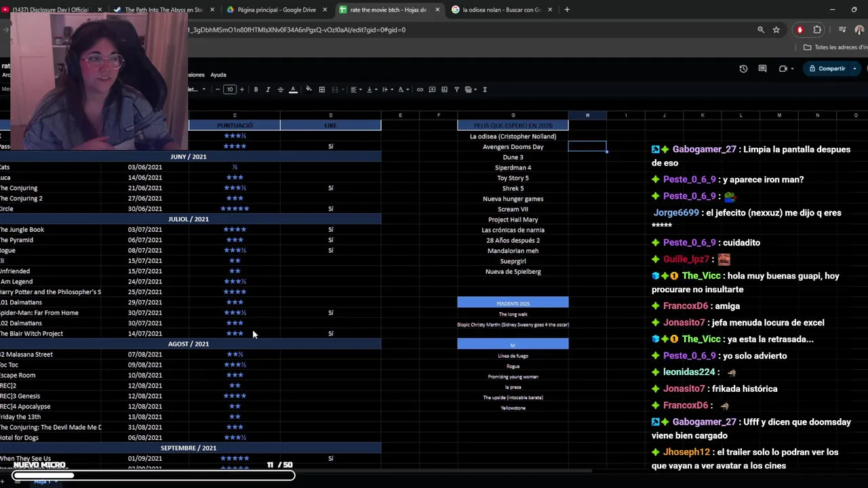Screen dimensions: 868x488
Task: Click the Meet video call icon
Action: 783,68
